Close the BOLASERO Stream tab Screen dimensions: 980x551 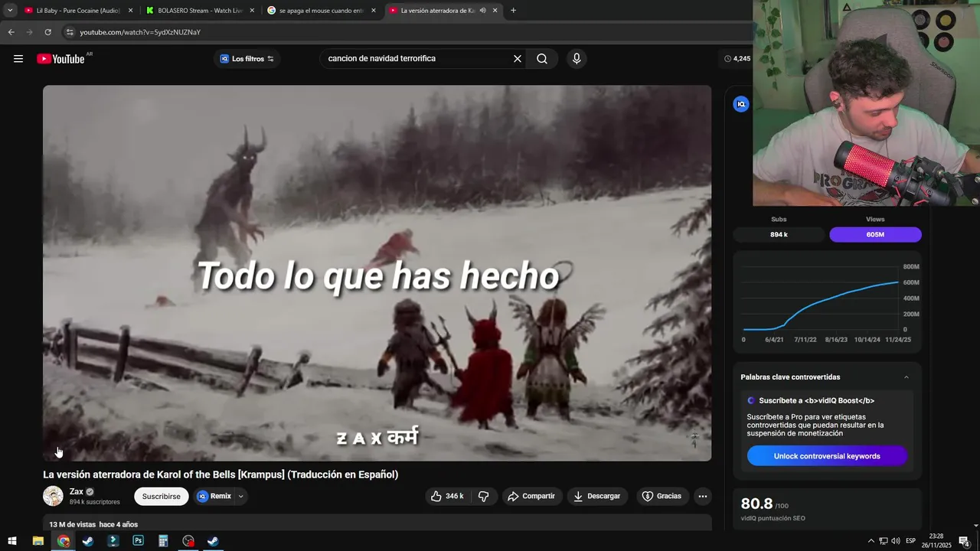pos(252,11)
